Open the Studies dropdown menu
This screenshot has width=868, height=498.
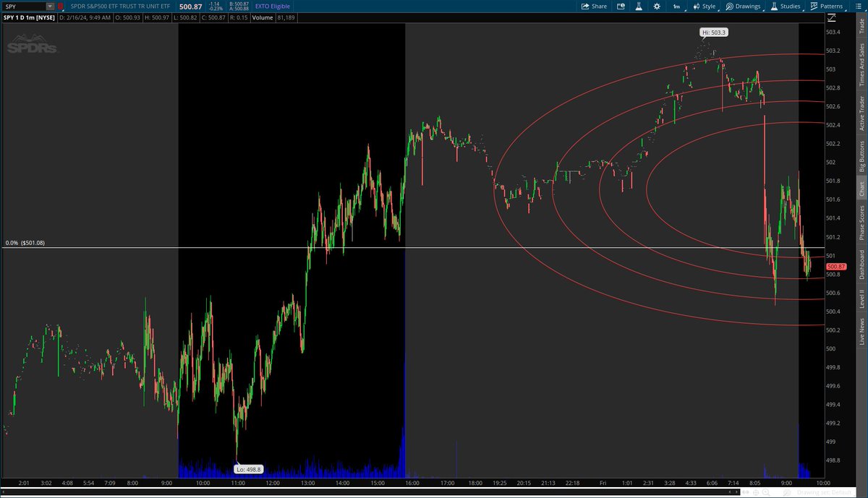(785, 6)
